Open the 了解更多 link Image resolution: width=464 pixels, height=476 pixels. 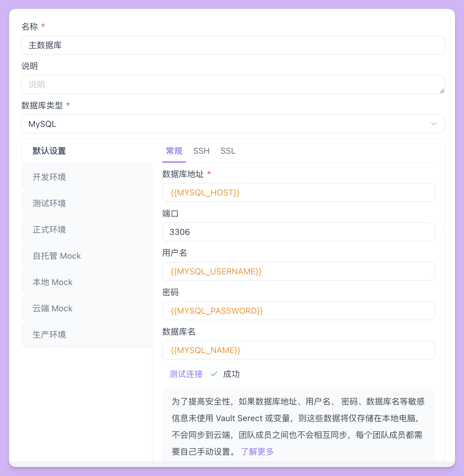257,452
